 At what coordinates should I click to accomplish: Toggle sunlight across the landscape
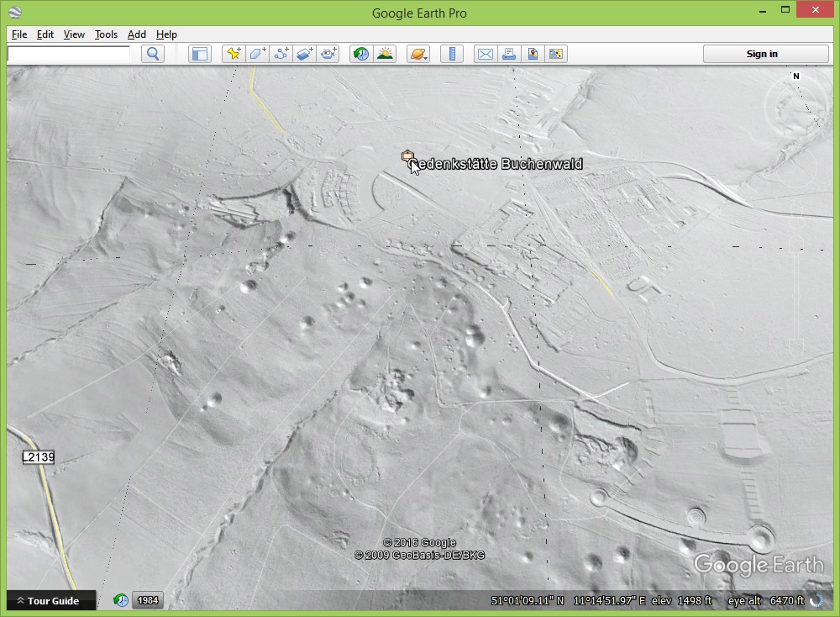[x=385, y=54]
